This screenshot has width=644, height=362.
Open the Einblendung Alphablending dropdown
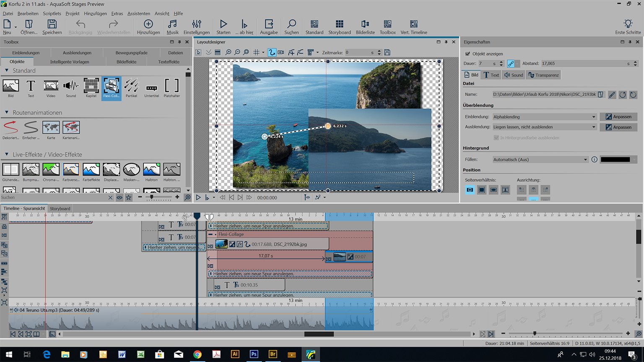coord(544,117)
